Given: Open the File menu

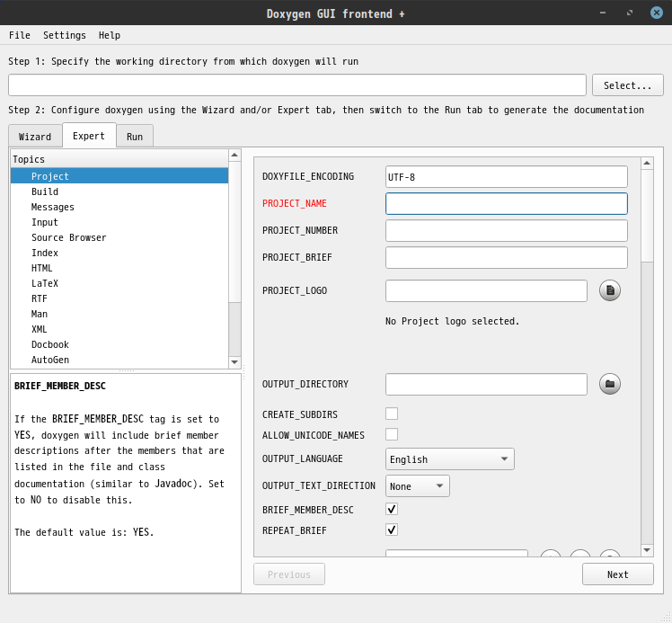Looking at the screenshot, I should (20, 35).
